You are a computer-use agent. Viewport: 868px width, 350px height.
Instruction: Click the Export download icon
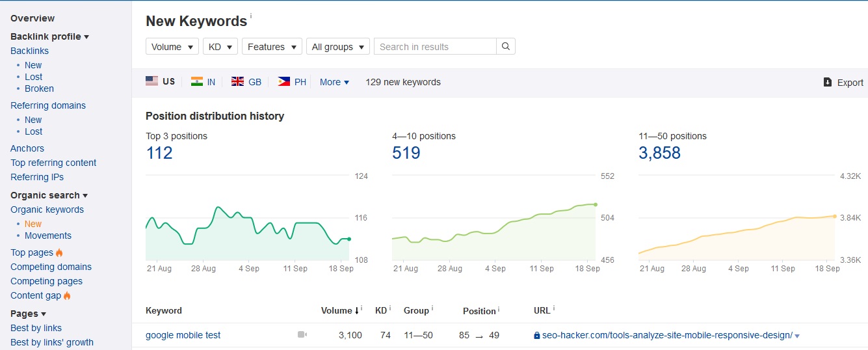tap(828, 82)
